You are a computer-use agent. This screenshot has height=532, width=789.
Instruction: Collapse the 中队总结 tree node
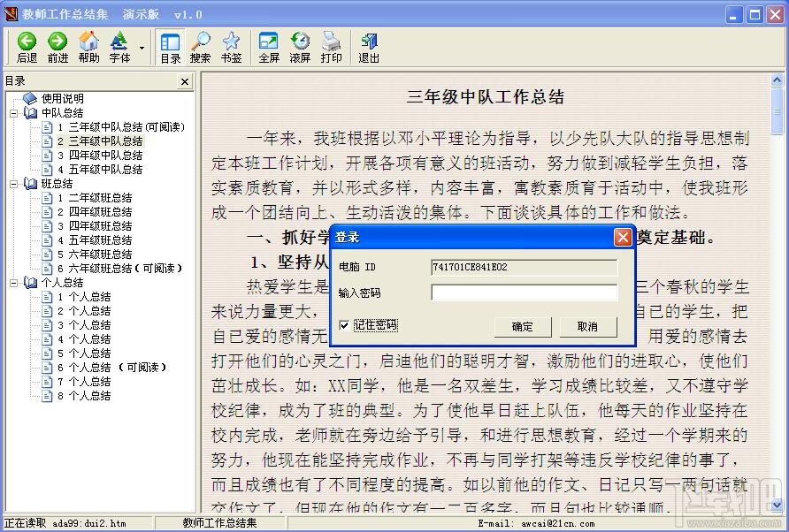13,112
